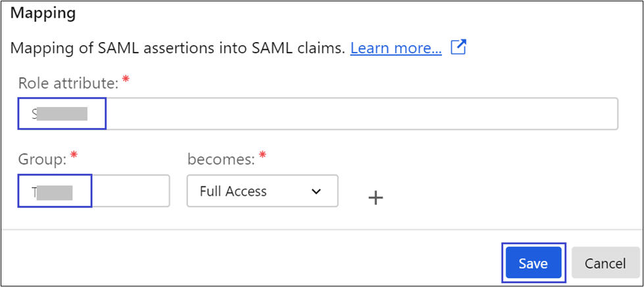Click the becomes label text
Image resolution: width=644 pixels, height=287 pixels.
pyautogui.click(x=220, y=158)
